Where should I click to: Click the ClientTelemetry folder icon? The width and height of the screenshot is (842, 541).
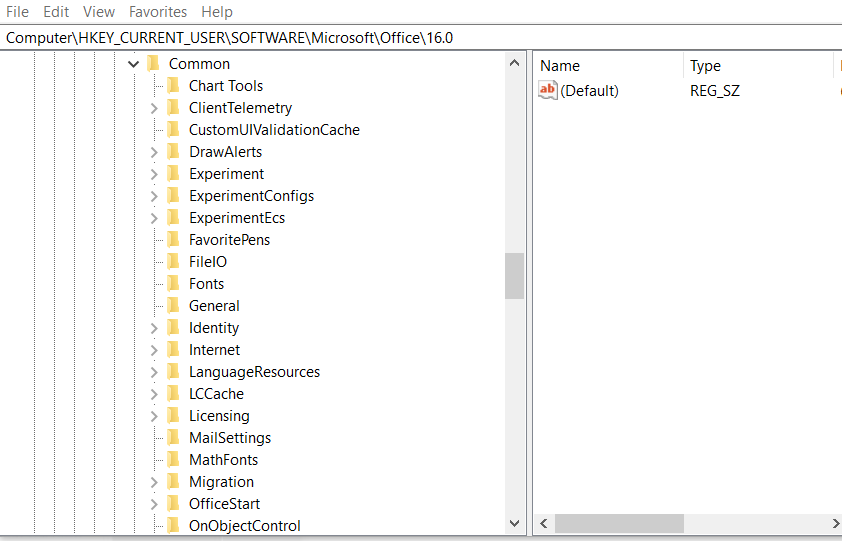(x=173, y=107)
